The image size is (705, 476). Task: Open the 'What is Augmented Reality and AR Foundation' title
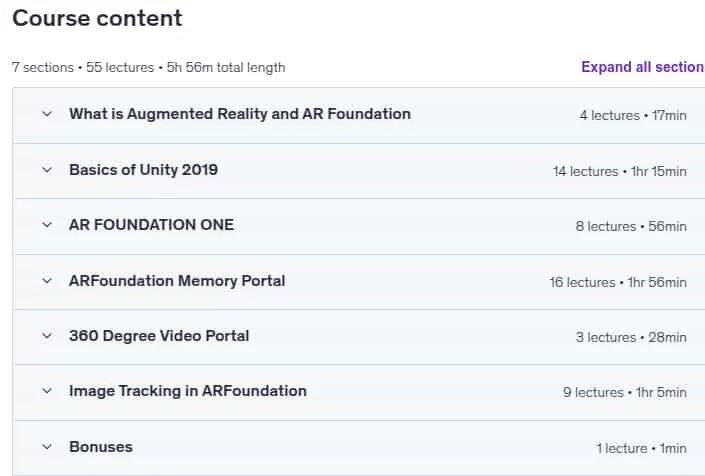pyautogui.click(x=240, y=114)
